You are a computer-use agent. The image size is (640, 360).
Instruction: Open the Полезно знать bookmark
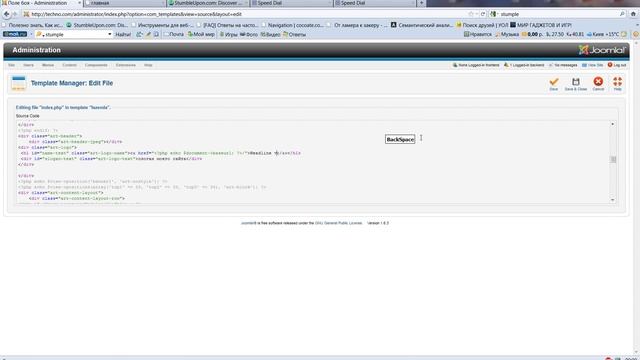point(33,25)
